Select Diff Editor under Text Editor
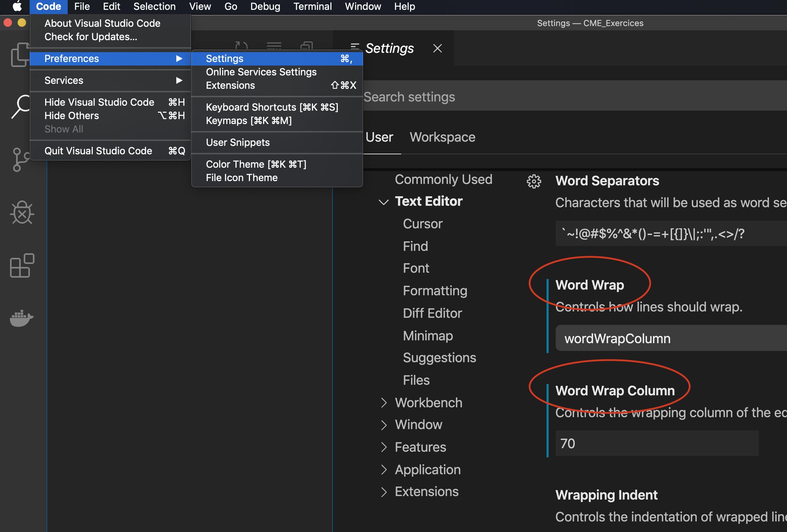 pyautogui.click(x=432, y=313)
